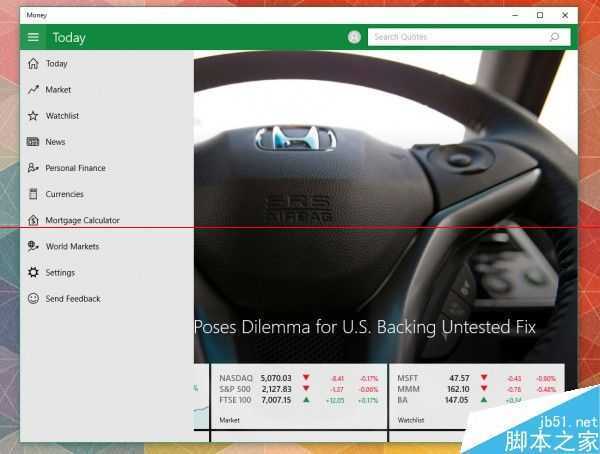
Task: Select Currencies in sidebar
Action: click(107, 194)
